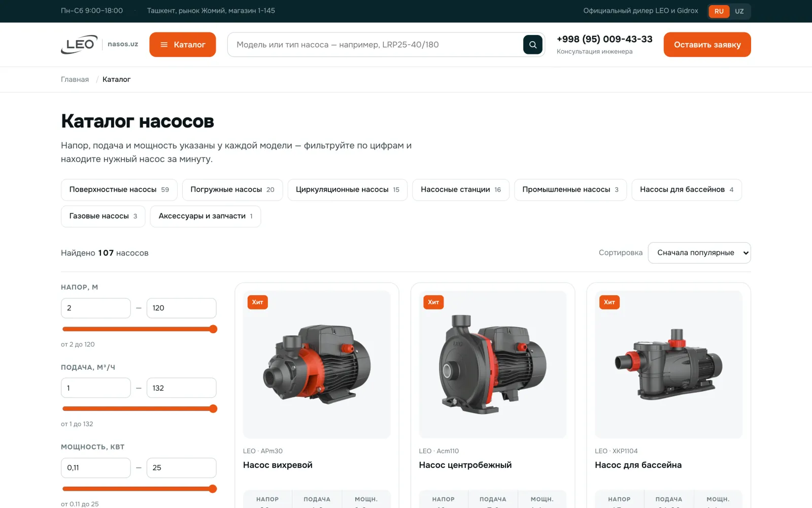The width and height of the screenshot is (812, 508).
Task: Go to Главная breadcrumb link
Action: click(75, 79)
